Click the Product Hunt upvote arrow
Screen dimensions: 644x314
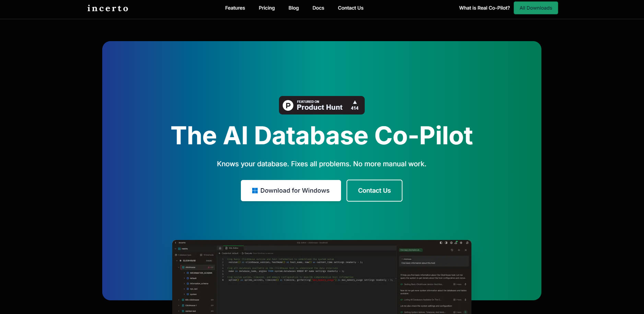355,102
